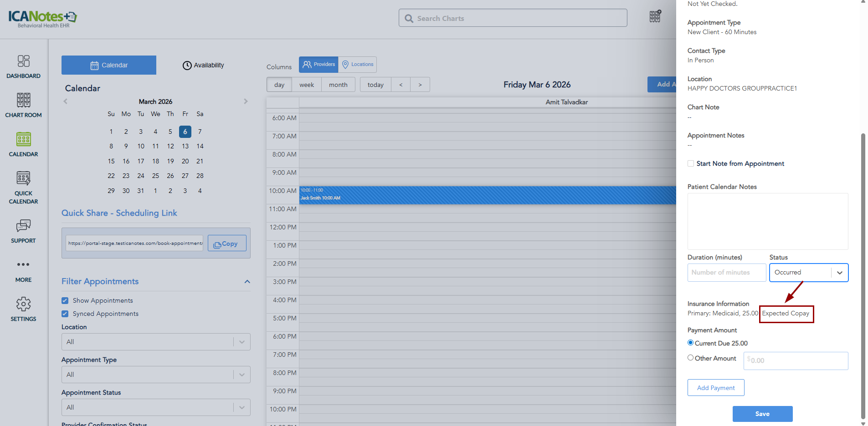Copy the scheduling link
Image resolution: width=868 pixels, height=426 pixels.
[226, 243]
